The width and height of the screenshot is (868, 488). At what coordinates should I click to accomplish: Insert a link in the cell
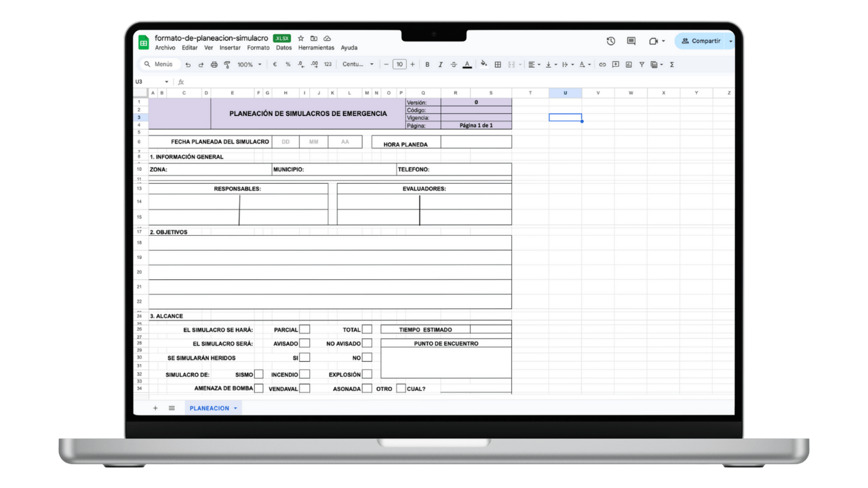click(602, 64)
